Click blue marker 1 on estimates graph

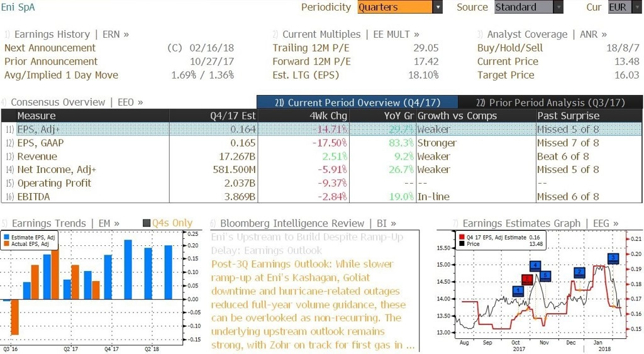tap(518, 290)
